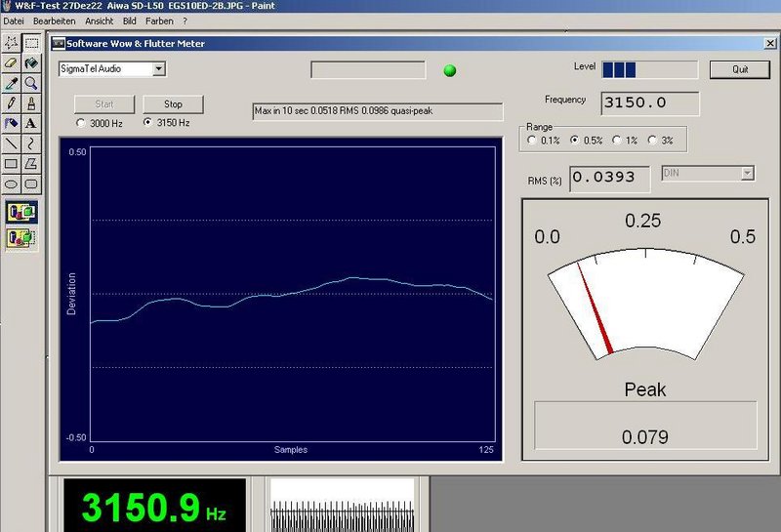
Task: Click the input Level meter bar
Action: click(649, 69)
